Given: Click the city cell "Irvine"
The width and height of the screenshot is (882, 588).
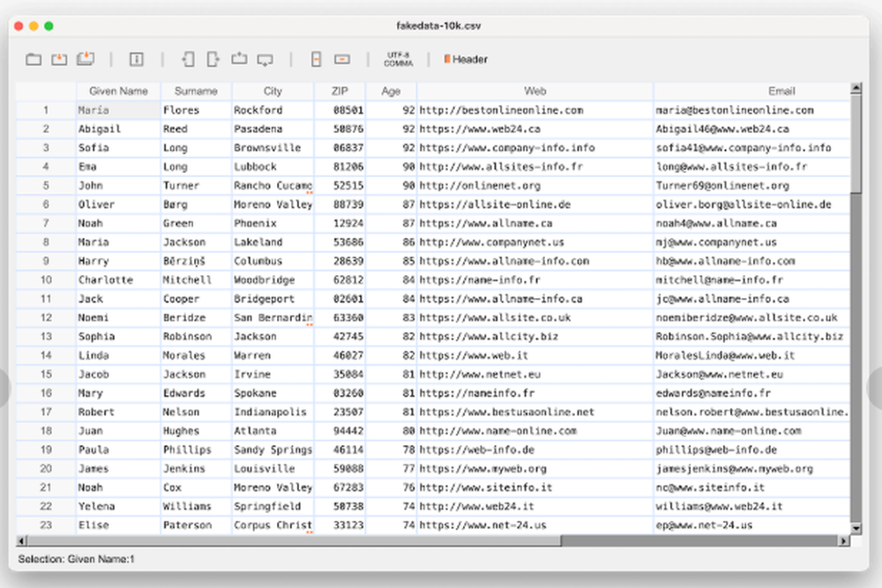Looking at the screenshot, I should pyautogui.click(x=273, y=375).
